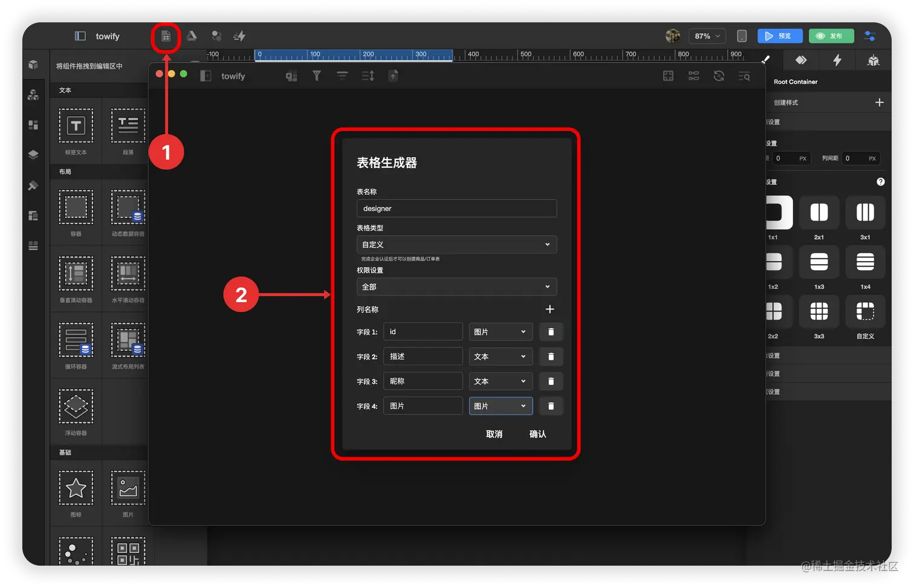
Task: Delete 字段 1 with its trash icon
Action: tap(551, 332)
